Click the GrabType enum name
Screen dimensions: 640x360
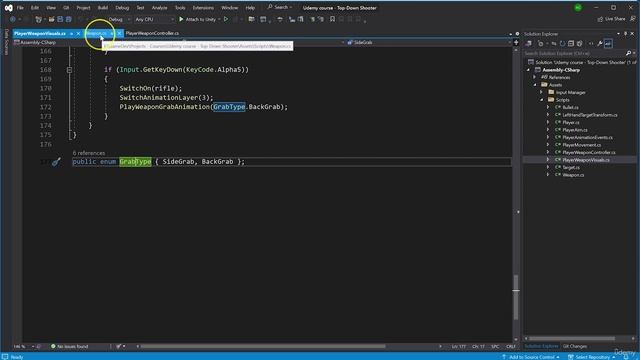coord(135,162)
